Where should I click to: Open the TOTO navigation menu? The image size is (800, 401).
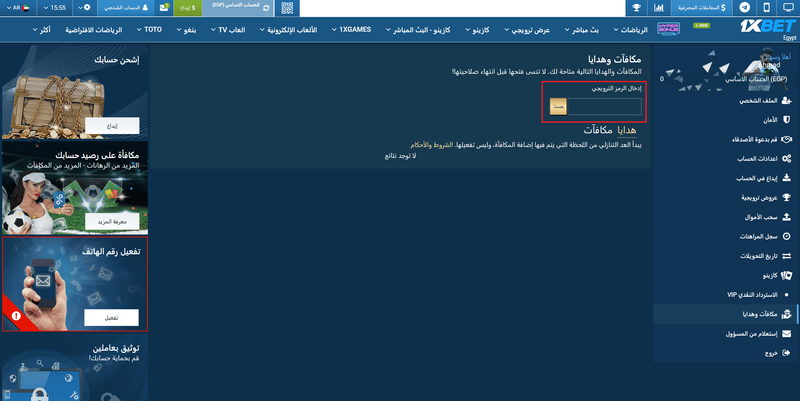[x=152, y=30]
